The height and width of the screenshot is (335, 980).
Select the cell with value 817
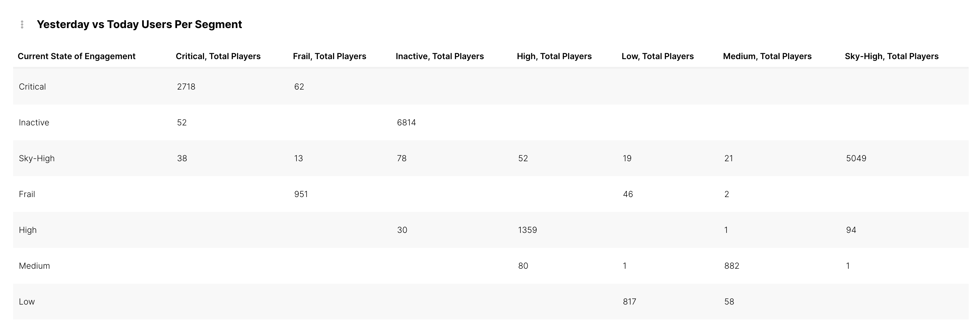[629, 302]
